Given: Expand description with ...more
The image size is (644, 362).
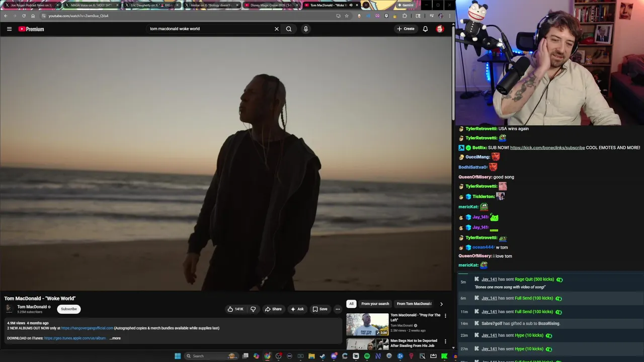Looking at the screenshot, I should (115, 338).
